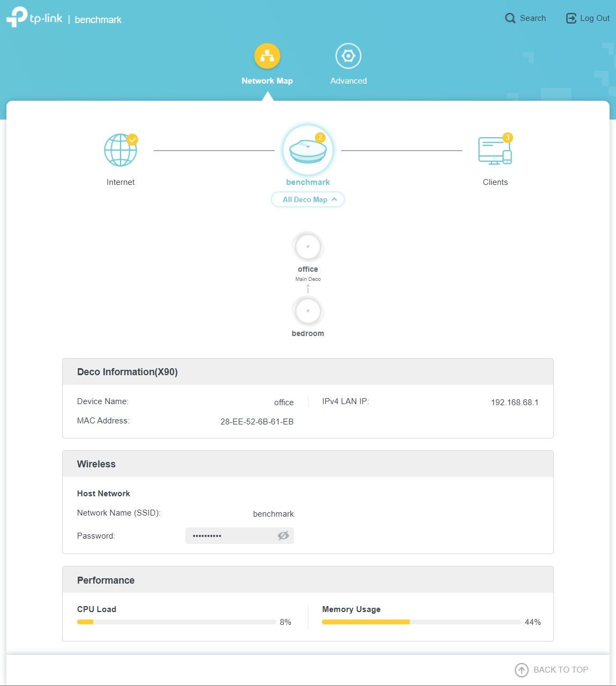Collapse the All Deco Map dropdown
616x686 pixels.
coord(308,199)
